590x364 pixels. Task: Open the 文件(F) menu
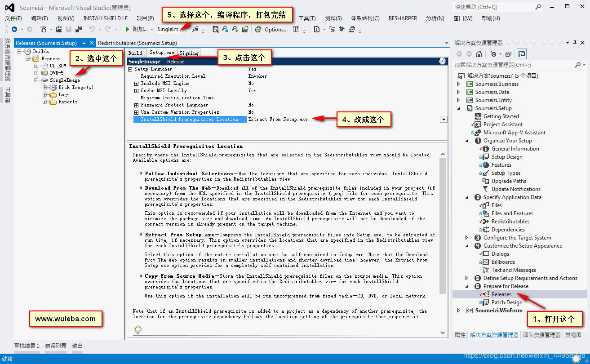[x=13, y=18]
